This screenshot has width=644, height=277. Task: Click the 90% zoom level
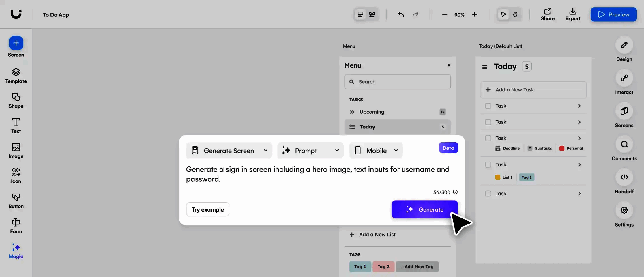[459, 15]
